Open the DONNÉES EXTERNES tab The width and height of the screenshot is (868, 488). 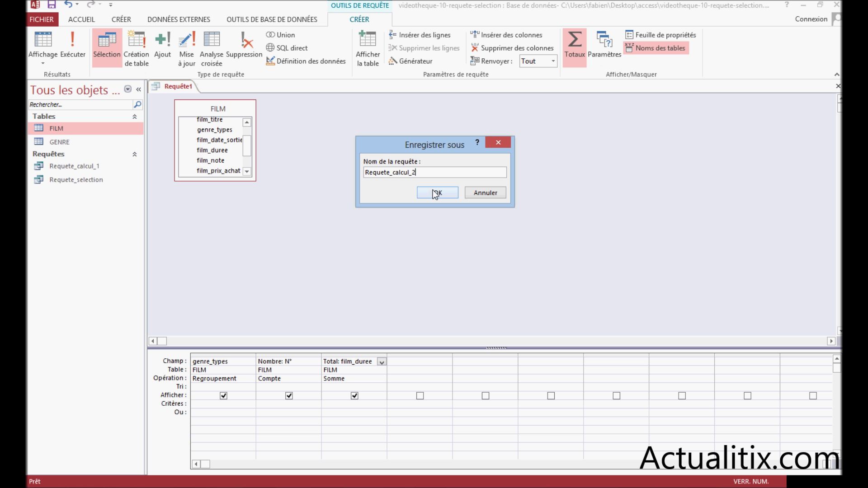pyautogui.click(x=179, y=19)
